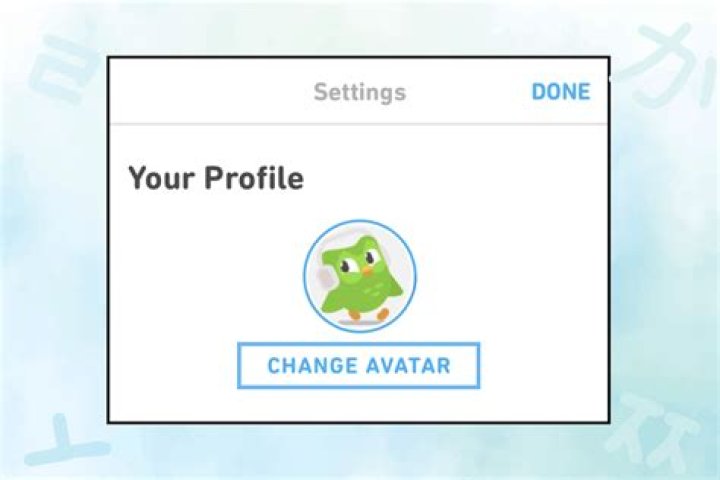Viewport: 720px width, 480px height.
Task: Select the green Duo owl avatar picture
Action: [360, 277]
